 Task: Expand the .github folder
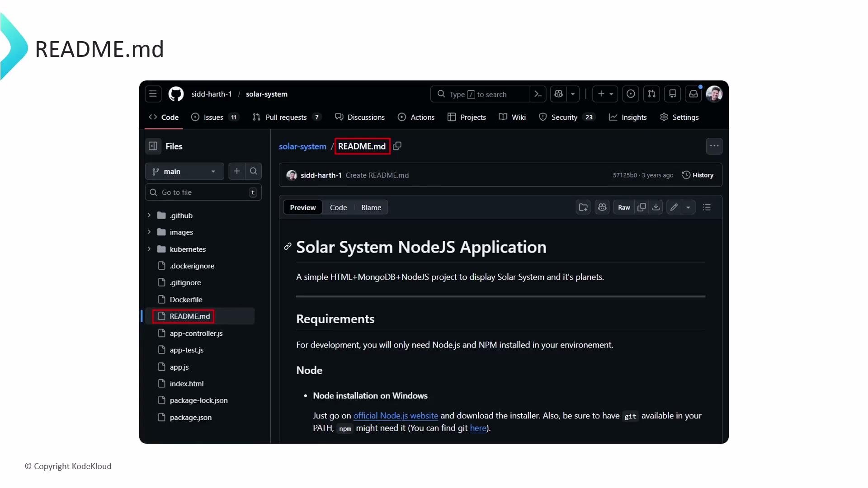click(x=149, y=215)
